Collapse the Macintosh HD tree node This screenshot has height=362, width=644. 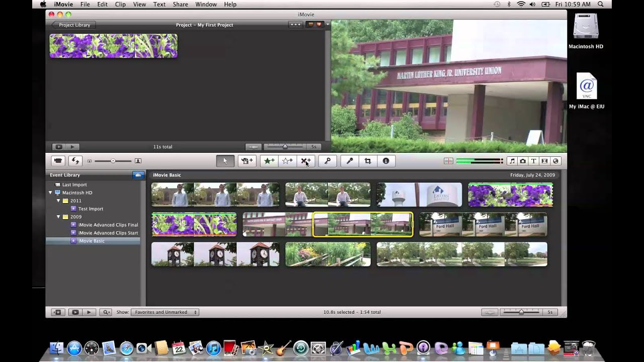point(50,193)
